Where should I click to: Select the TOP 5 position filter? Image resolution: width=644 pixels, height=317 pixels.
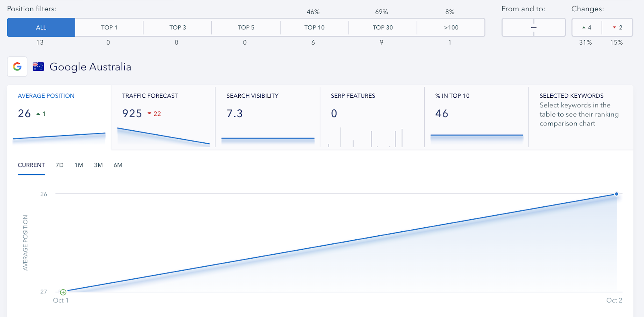(246, 27)
